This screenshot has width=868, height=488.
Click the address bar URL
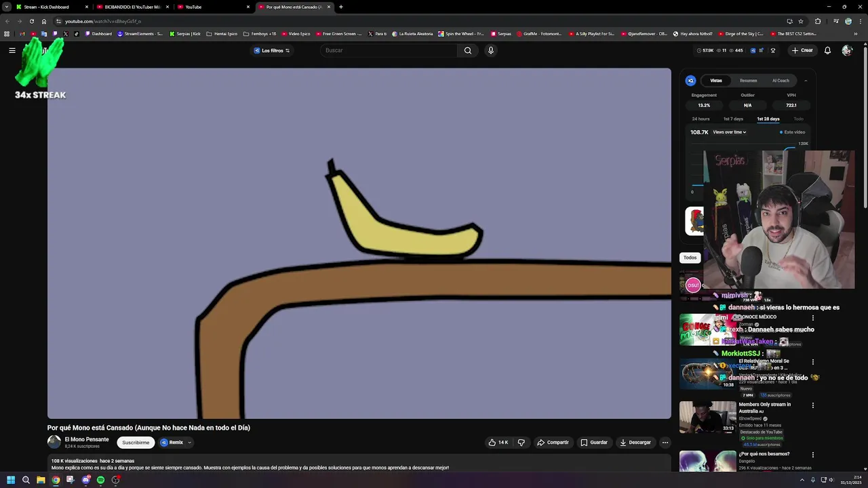[103, 21]
